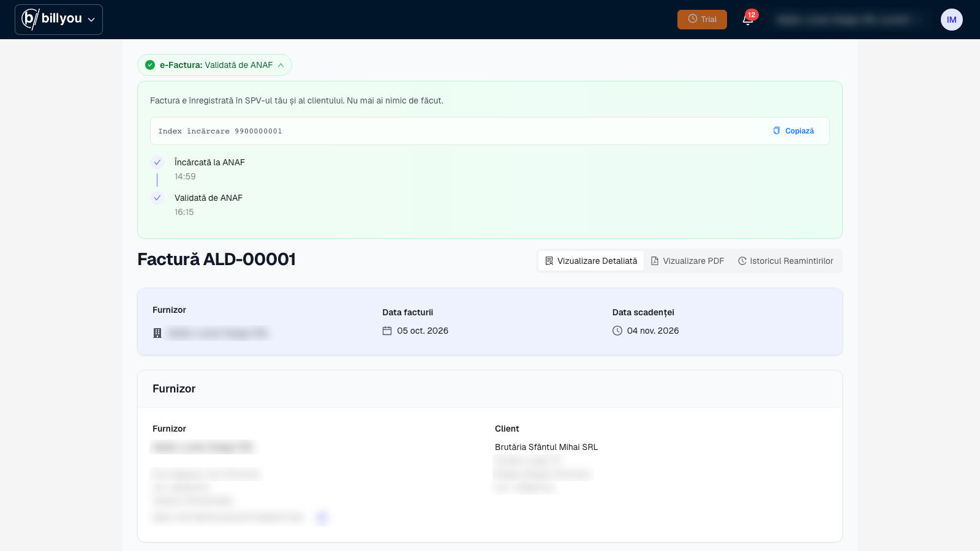Click the Factură ALD-00001 title
Screen dimensions: 980x551
click(x=217, y=260)
